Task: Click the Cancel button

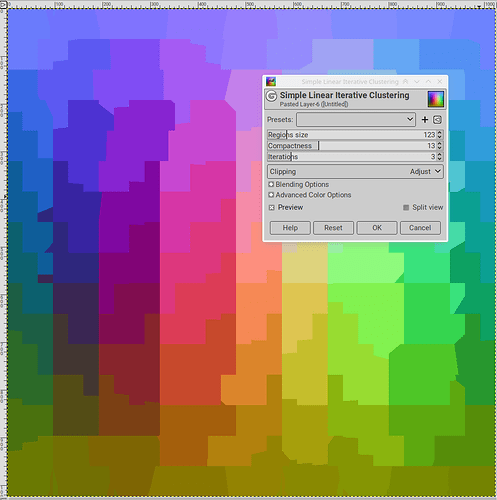Action: (x=420, y=228)
